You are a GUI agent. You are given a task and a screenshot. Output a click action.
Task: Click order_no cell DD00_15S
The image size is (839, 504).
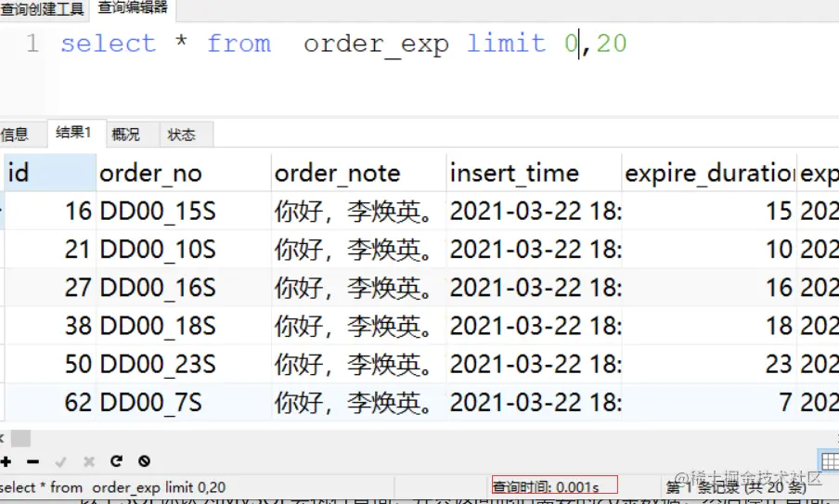(x=184, y=211)
